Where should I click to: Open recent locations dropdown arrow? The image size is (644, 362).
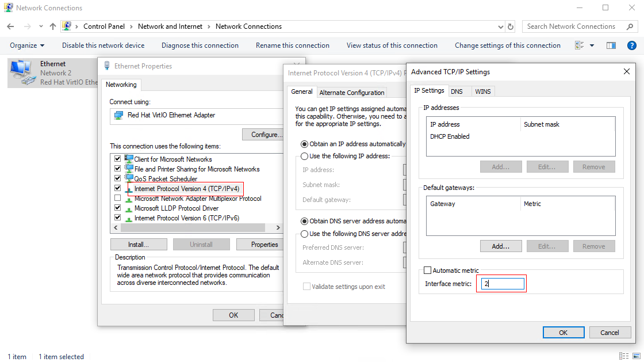tap(41, 26)
